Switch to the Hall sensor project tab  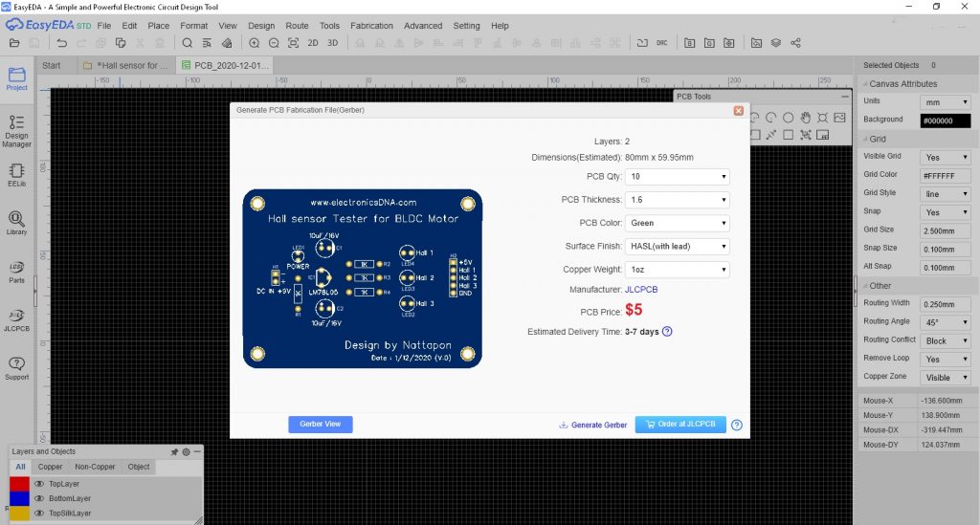click(x=126, y=65)
